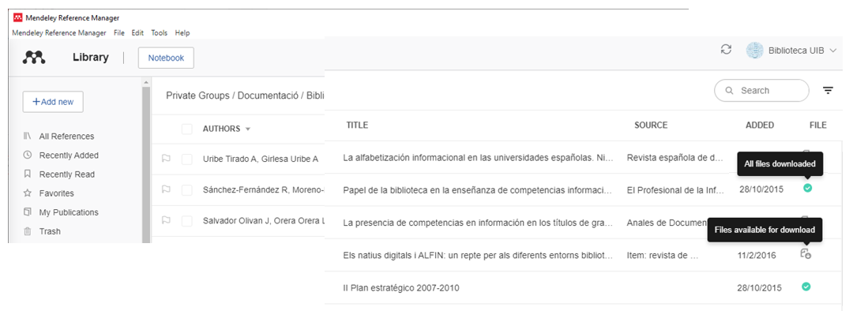Sort by AUTHORS column arrow
The height and width of the screenshot is (311, 868).
coord(248,129)
